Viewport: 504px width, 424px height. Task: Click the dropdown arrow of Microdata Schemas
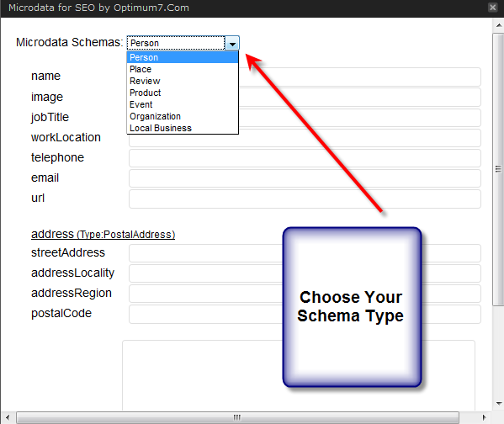pos(232,43)
